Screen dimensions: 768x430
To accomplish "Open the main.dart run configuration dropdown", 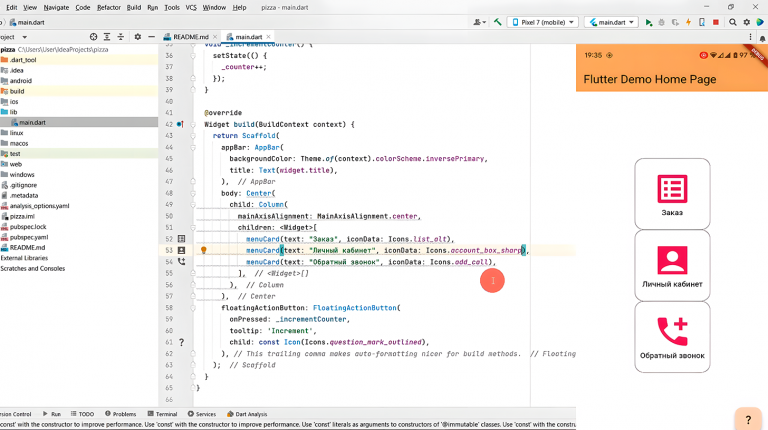I will click(x=611, y=21).
